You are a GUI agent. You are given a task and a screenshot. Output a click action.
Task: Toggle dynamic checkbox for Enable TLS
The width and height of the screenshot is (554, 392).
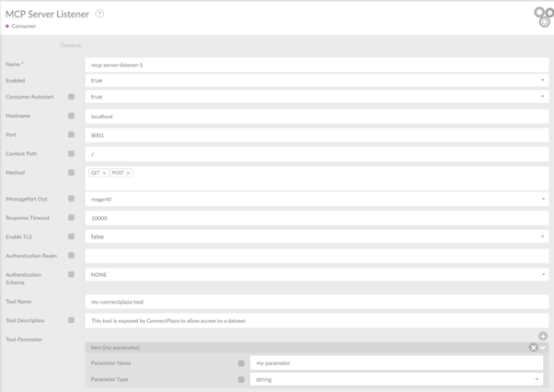(x=72, y=236)
